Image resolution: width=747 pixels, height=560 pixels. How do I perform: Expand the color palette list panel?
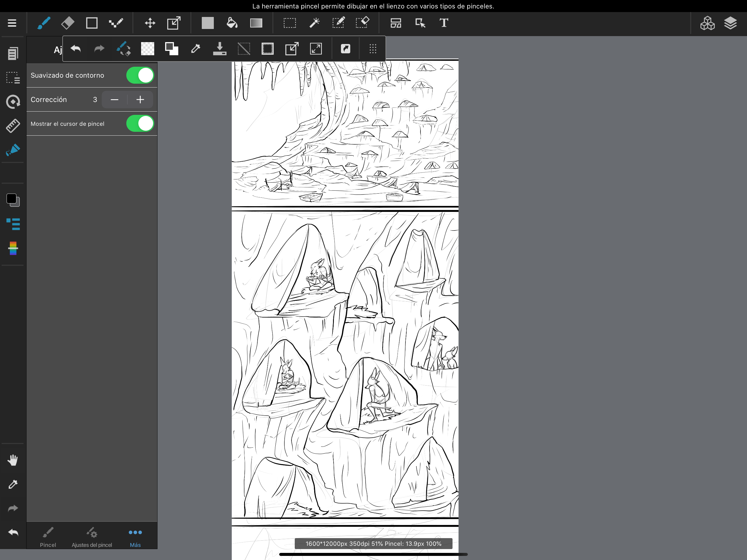coord(13,224)
